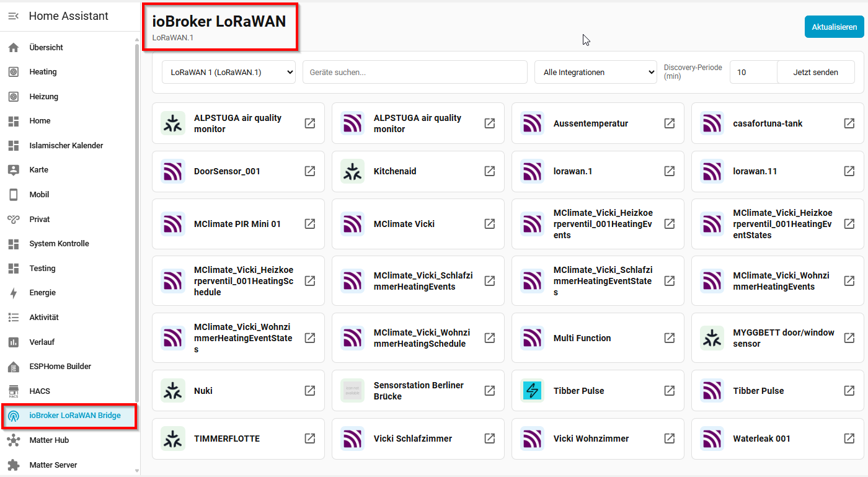The height and width of the screenshot is (477, 868).
Task: Open the Energie lightning icon
Action: 13,293
